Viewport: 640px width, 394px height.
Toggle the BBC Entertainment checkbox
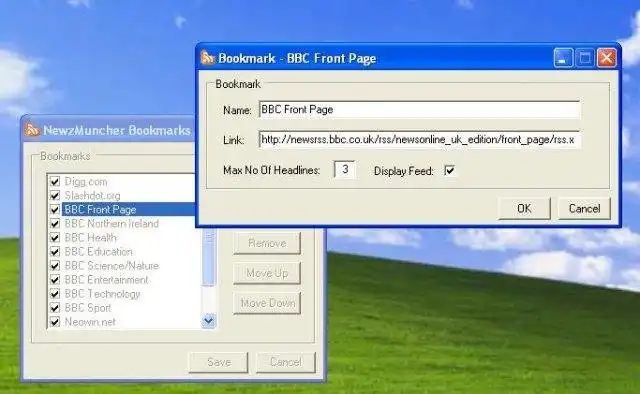coord(55,280)
